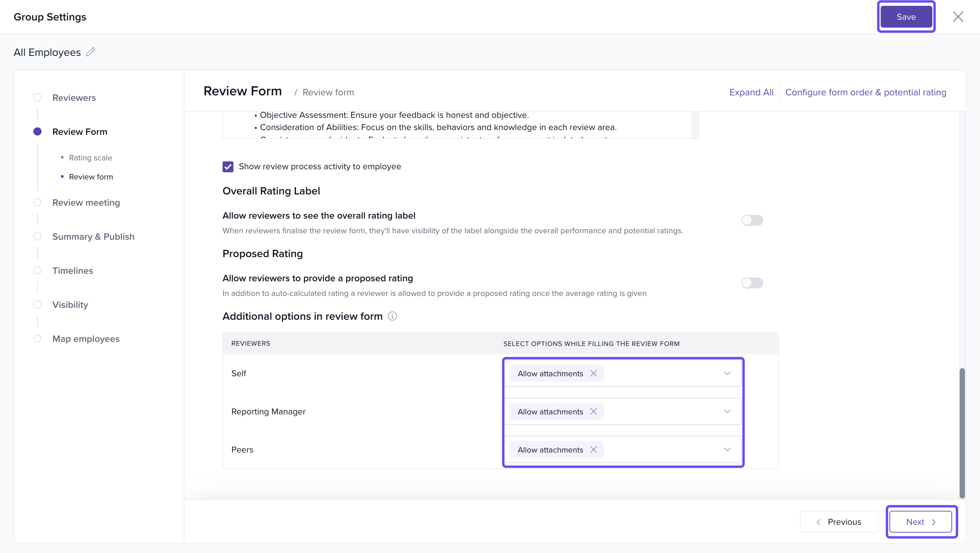
Task: Click the pencil icon beside All Employees
Action: [91, 52]
